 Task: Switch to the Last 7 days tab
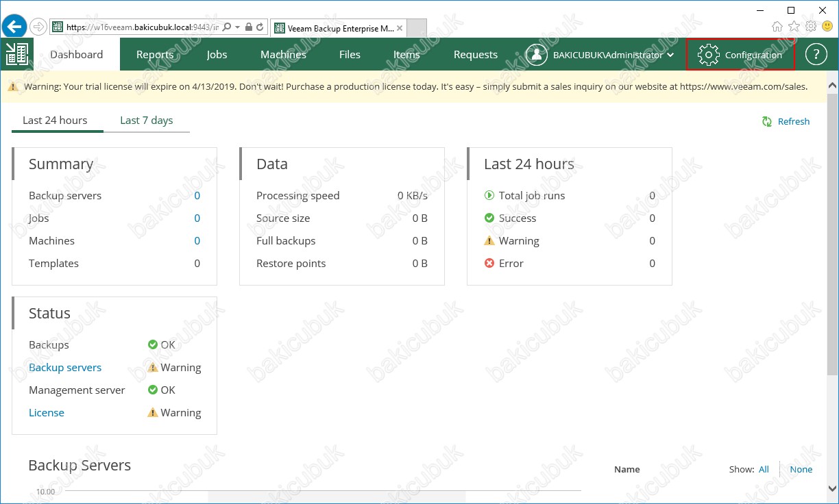[x=147, y=121]
